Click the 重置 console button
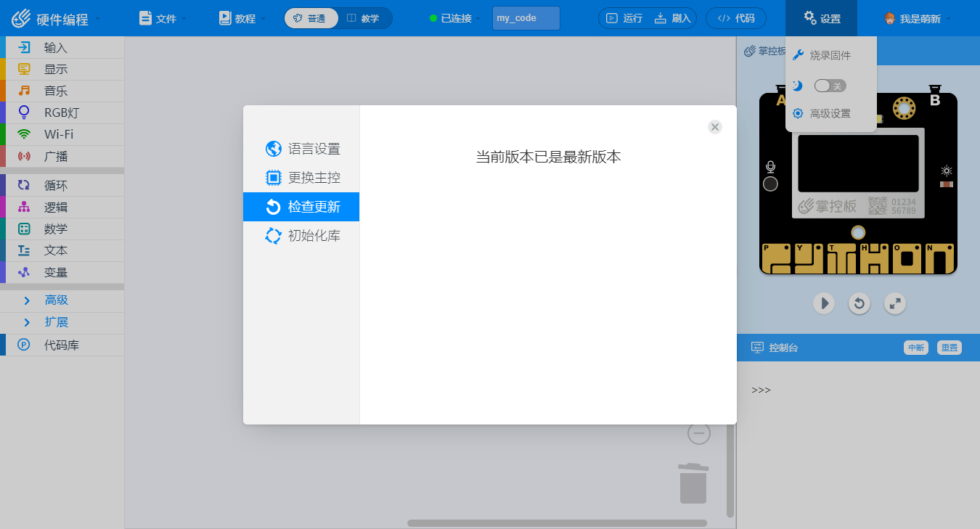The height and width of the screenshot is (529, 980). (x=950, y=348)
